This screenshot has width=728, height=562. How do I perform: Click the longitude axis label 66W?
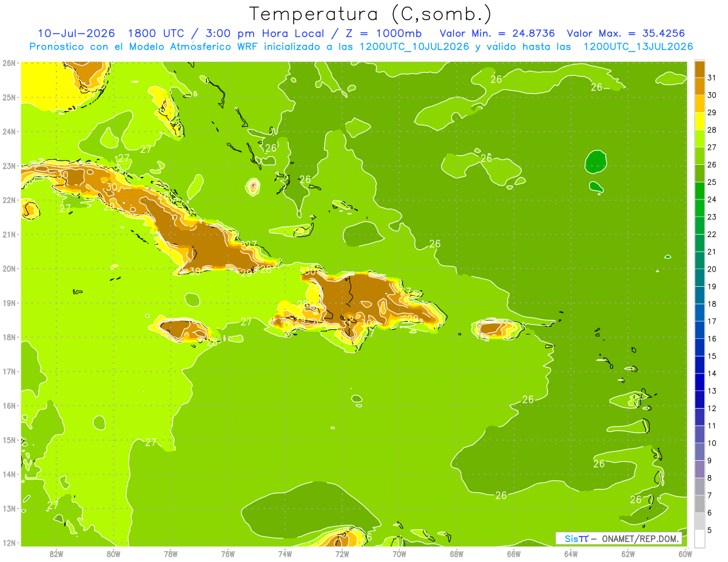click(513, 553)
